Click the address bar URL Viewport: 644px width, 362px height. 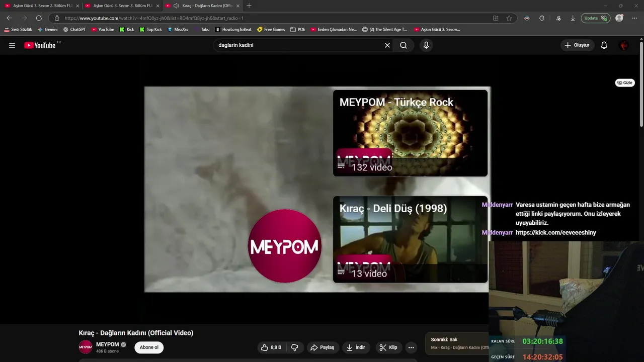click(x=154, y=18)
